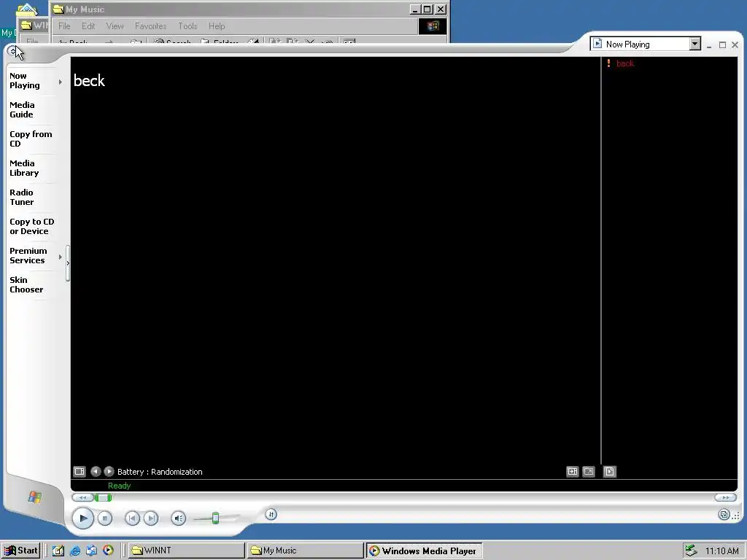Switch the player to skin mode
This screenshot has width=747, height=560.
pos(724,514)
